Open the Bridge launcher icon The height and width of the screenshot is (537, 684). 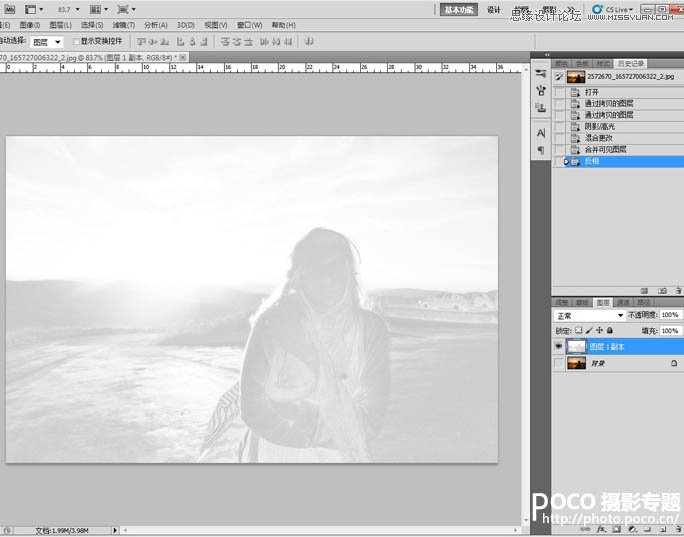click(8, 8)
